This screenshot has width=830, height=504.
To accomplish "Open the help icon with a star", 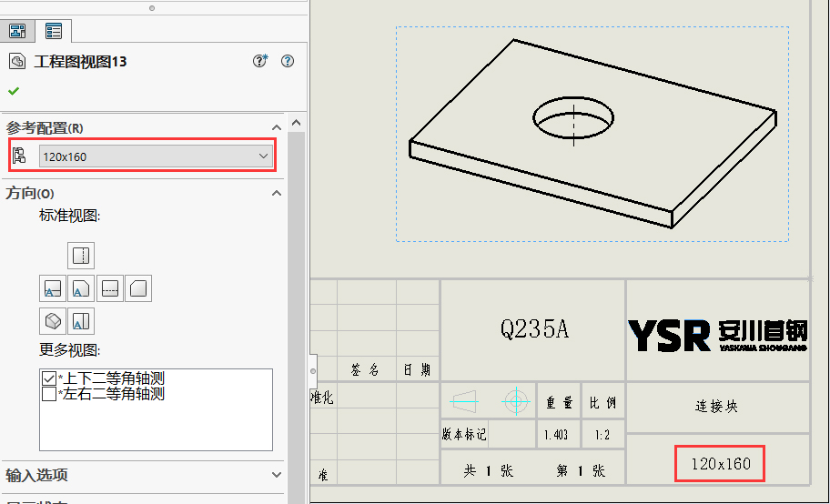I will tap(260, 61).
